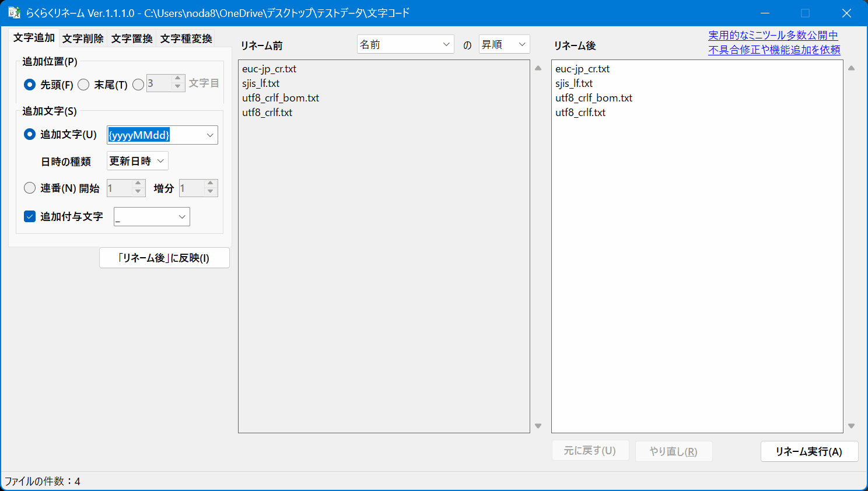The height and width of the screenshot is (491, 868).
Task: Open the 追加文字 {yyyyMMdd} combo box
Action: click(x=210, y=135)
